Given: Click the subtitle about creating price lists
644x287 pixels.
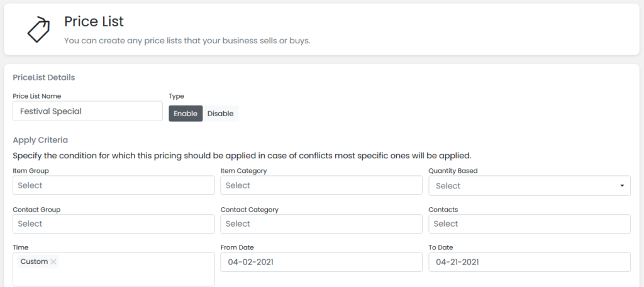Looking at the screenshot, I should click(x=187, y=41).
